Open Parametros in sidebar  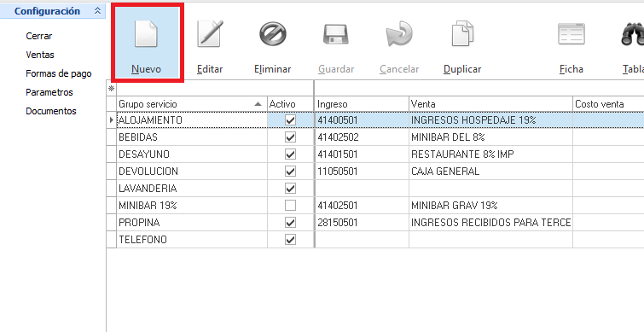(49, 92)
